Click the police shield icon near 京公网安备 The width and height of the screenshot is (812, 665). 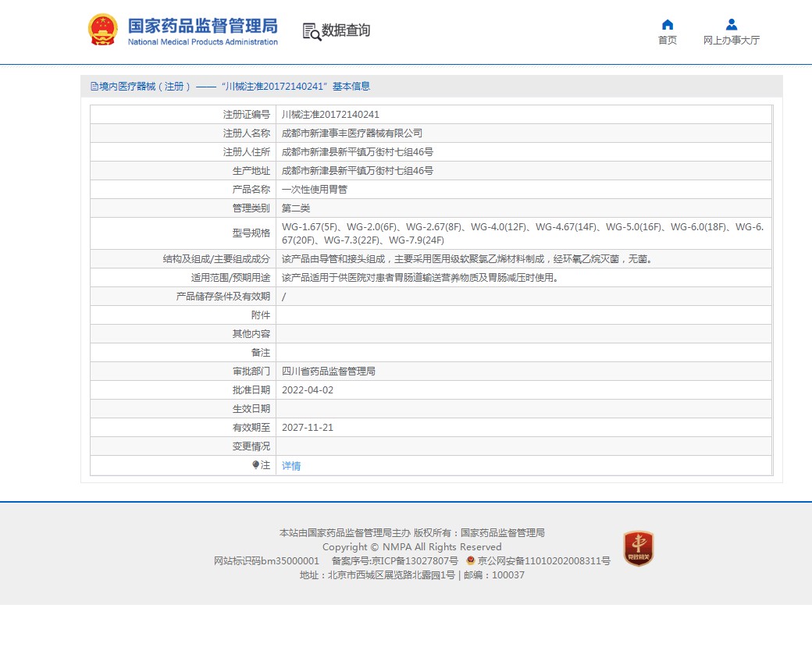coord(471,560)
